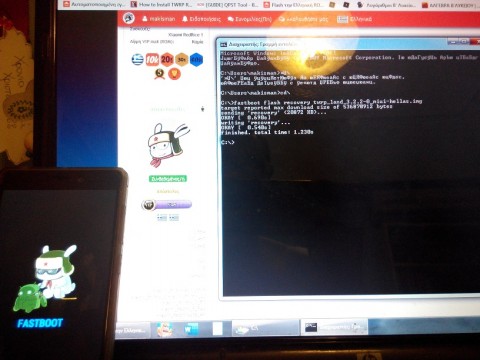Open the Word icon in taskbar

[191, 329]
